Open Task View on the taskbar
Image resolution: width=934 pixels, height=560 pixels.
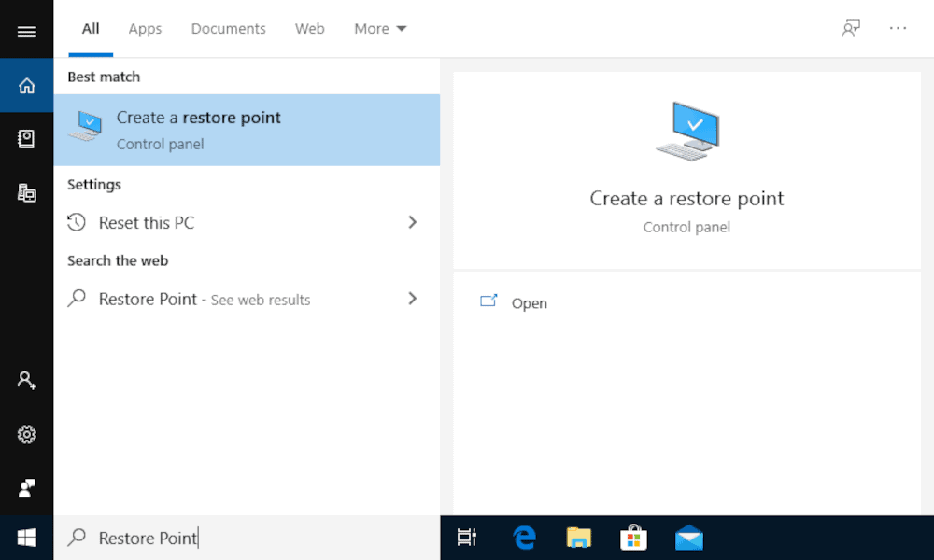466,538
